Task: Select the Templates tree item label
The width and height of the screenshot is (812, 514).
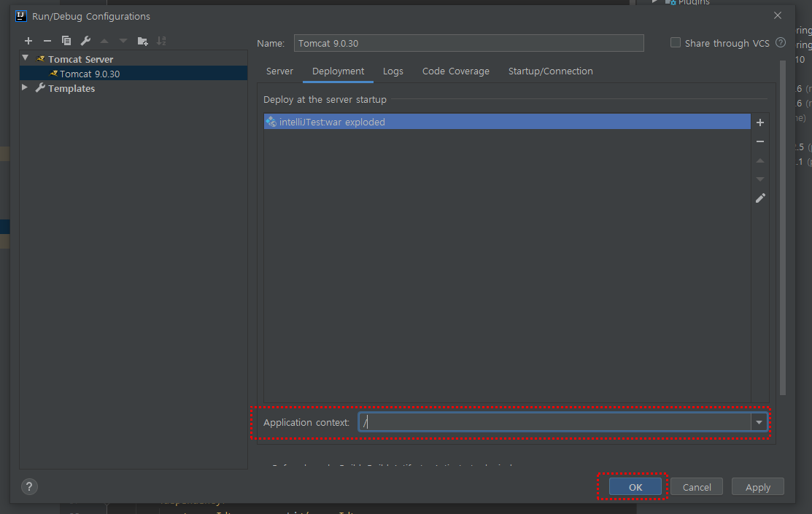Action: tap(71, 88)
